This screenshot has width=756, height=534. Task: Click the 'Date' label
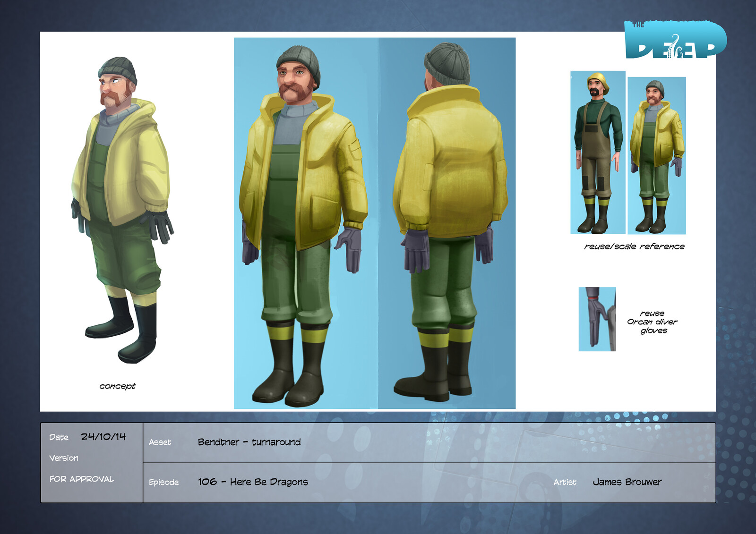coord(59,438)
